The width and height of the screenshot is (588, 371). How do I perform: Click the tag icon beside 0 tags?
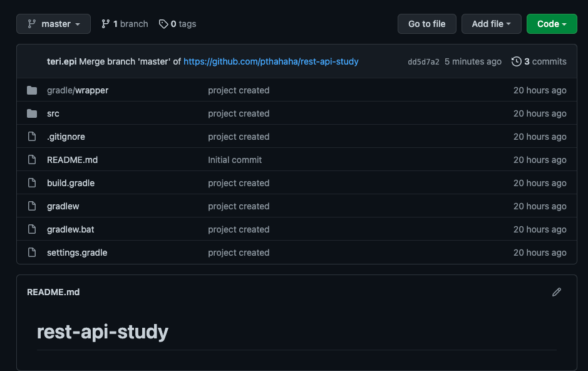pos(163,24)
